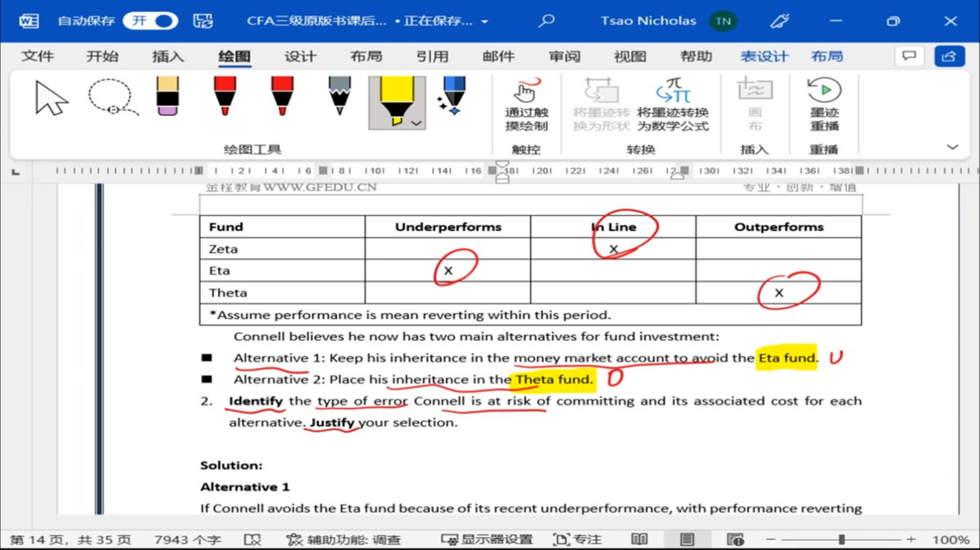Start the 墨迹重播 ink replay

click(x=823, y=104)
